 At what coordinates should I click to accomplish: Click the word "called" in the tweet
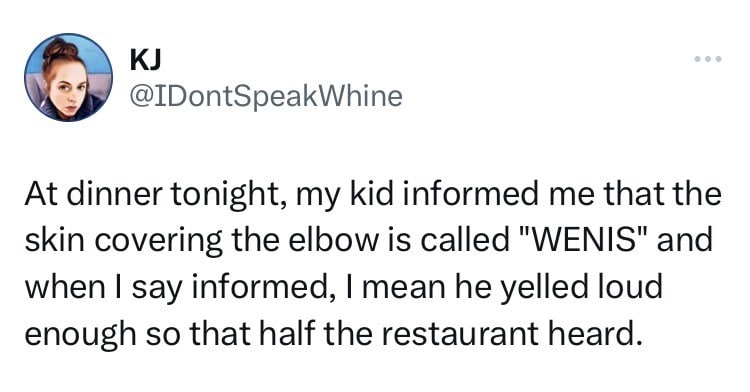pos(465,240)
